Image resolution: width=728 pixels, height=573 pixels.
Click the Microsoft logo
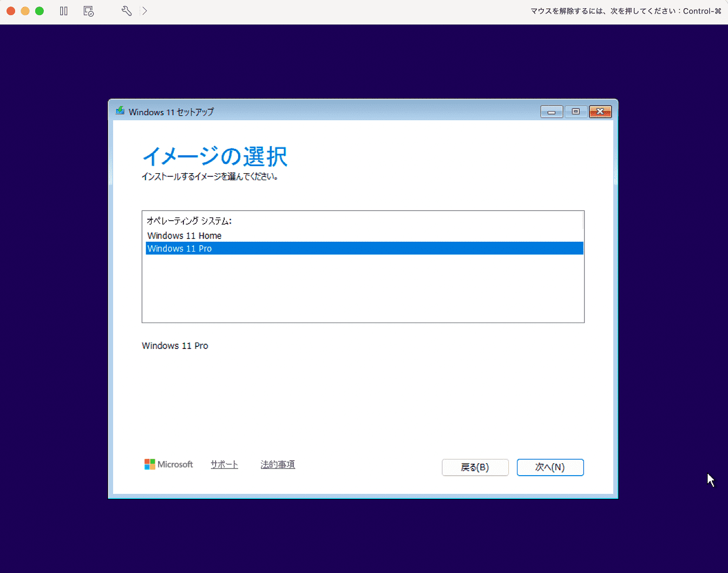tap(168, 464)
